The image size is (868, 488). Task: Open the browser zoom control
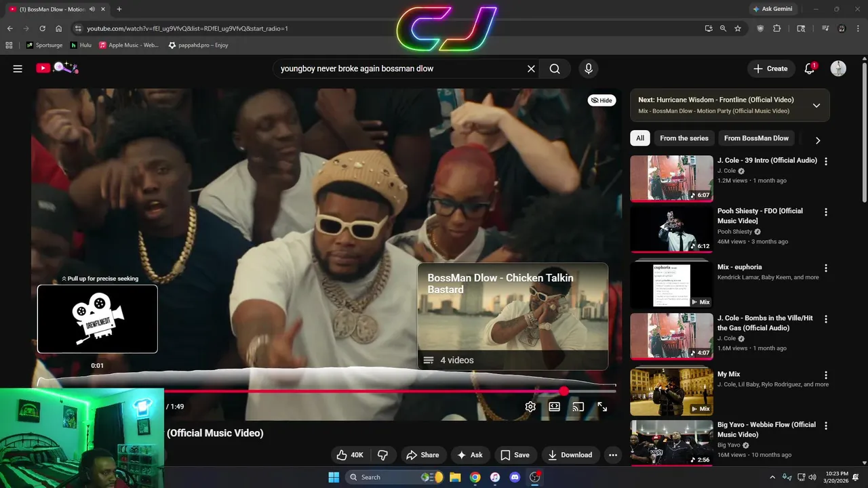tap(723, 28)
